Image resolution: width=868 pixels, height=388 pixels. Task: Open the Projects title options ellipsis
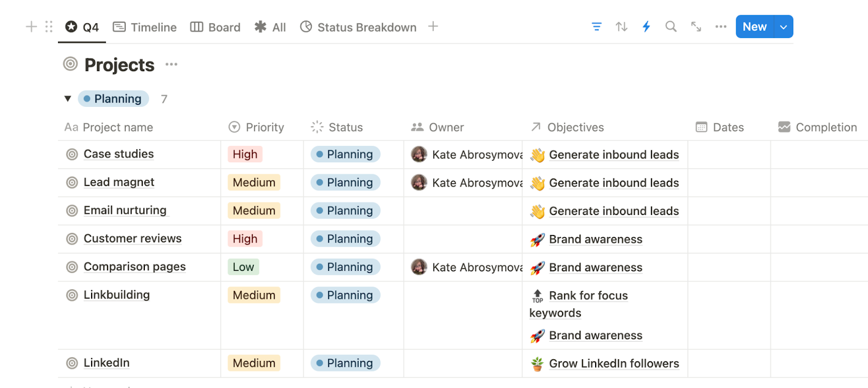click(x=171, y=65)
